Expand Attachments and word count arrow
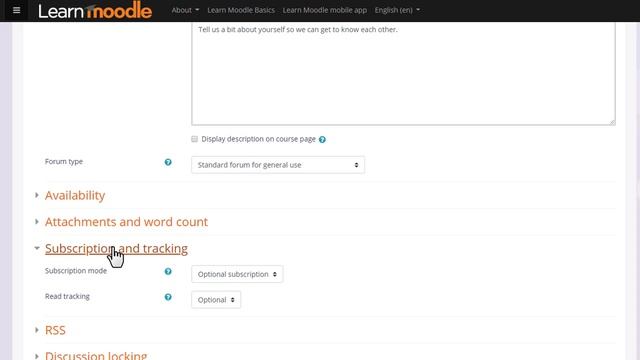Image resolution: width=640 pixels, height=360 pixels. [37, 222]
